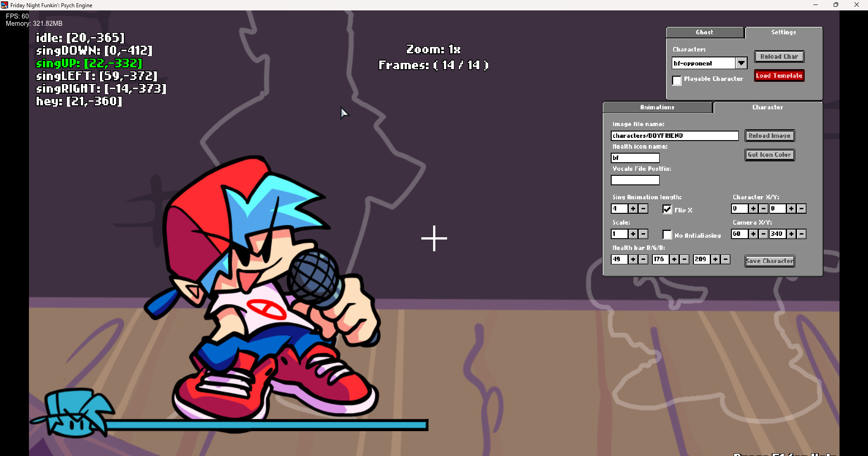Click the white crosshair camera marker
868x456 pixels.
[x=434, y=238]
